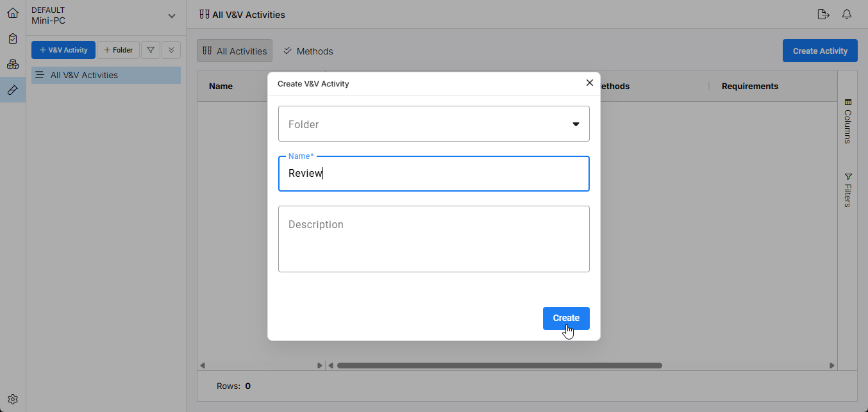Open the notifications bell icon
This screenshot has height=412, width=868.
(847, 14)
